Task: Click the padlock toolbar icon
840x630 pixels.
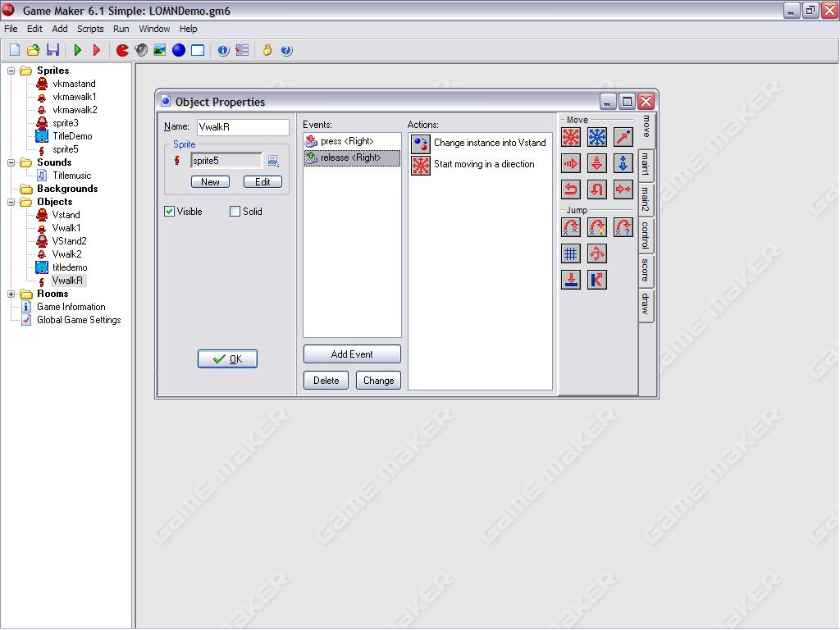Action: click(x=267, y=50)
